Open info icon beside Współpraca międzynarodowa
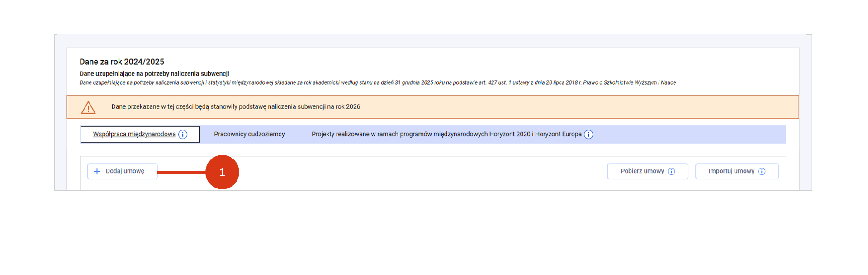This screenshot has height=275, width=868. (x=183, y=135)
